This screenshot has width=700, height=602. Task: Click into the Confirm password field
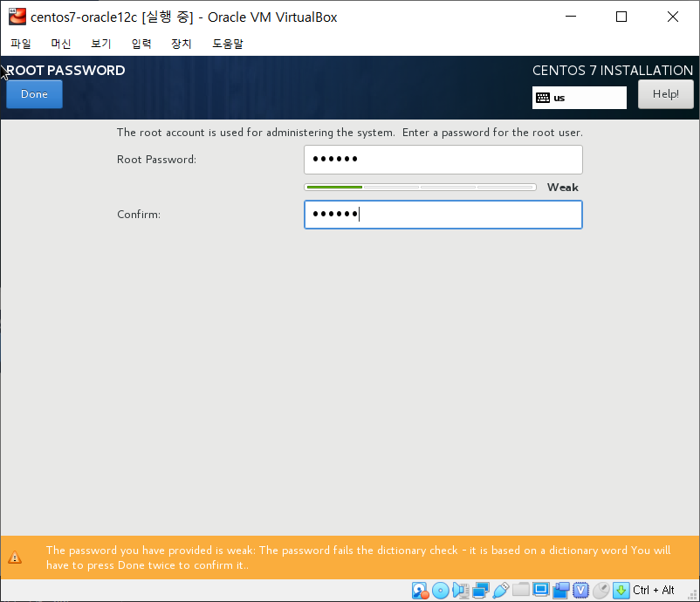coord(443,215)
